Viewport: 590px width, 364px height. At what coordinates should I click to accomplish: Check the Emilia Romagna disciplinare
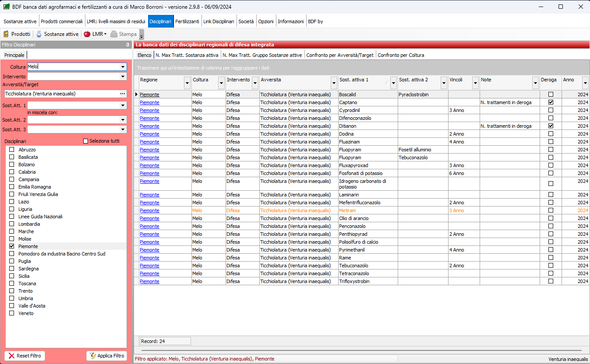pos(12,187)
